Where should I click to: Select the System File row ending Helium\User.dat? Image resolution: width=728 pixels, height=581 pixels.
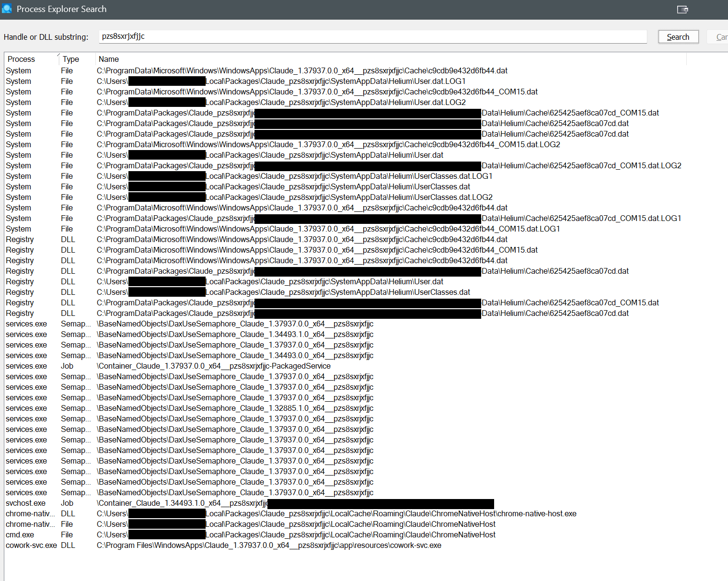tap(346, 155)
